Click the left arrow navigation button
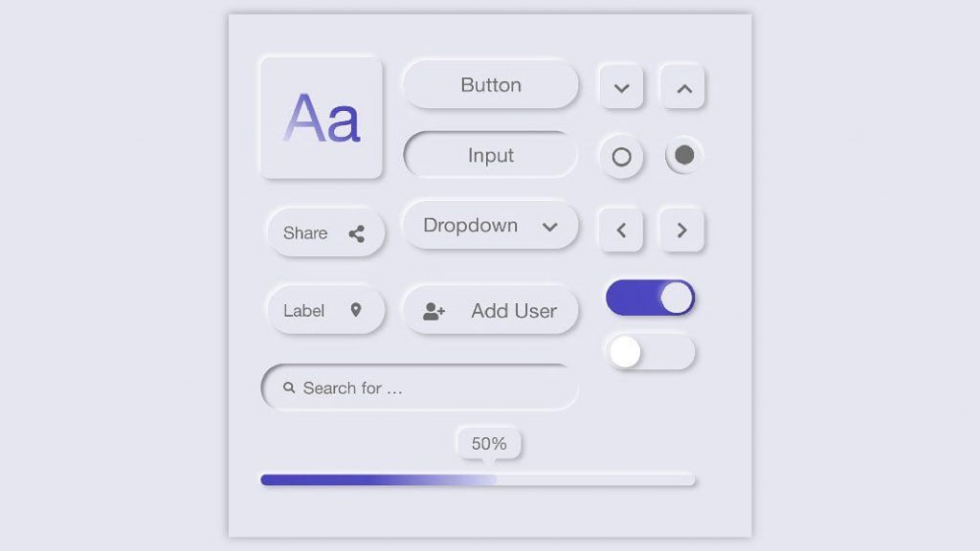Screen dimensions: 980x551 tap(621, 230)
